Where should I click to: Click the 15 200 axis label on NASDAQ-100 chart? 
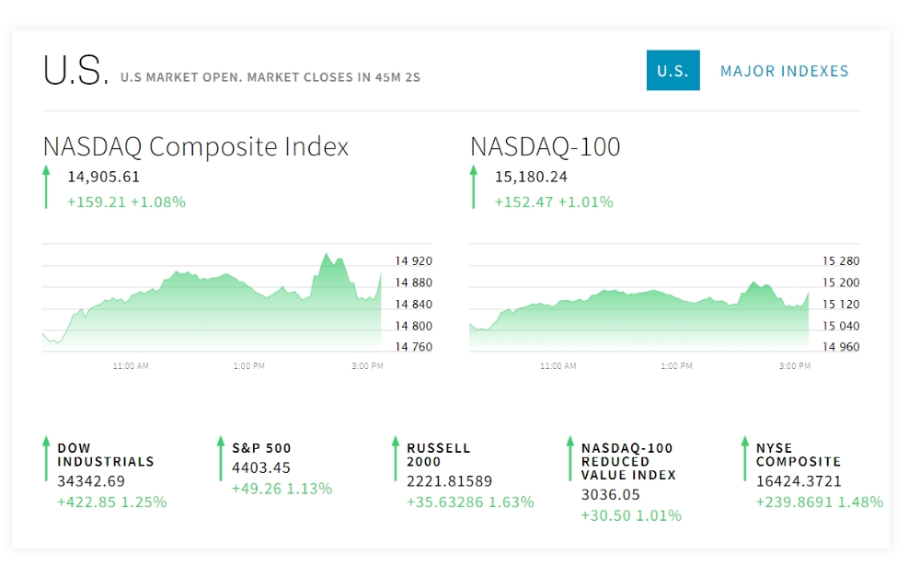pos(841,282)
